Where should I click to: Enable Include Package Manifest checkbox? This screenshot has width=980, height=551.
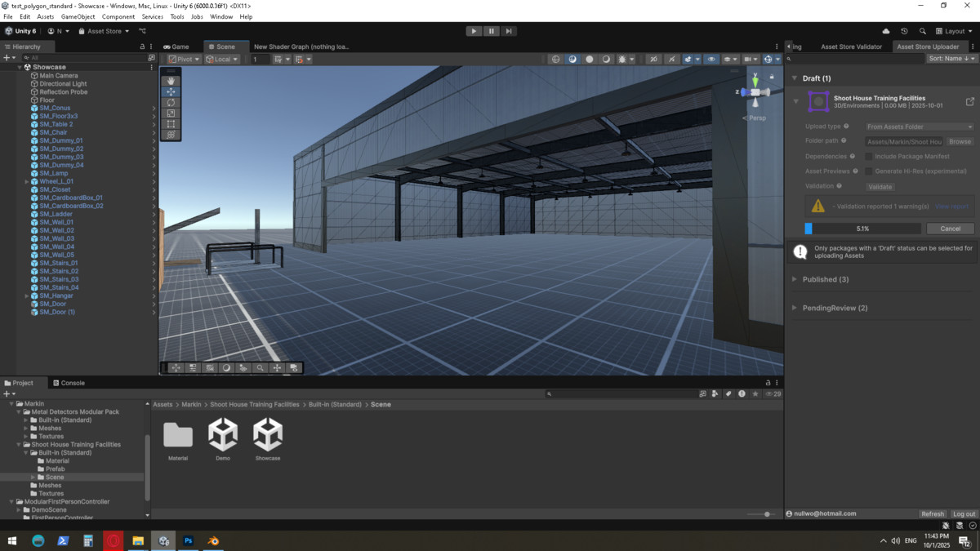[869, 157]
